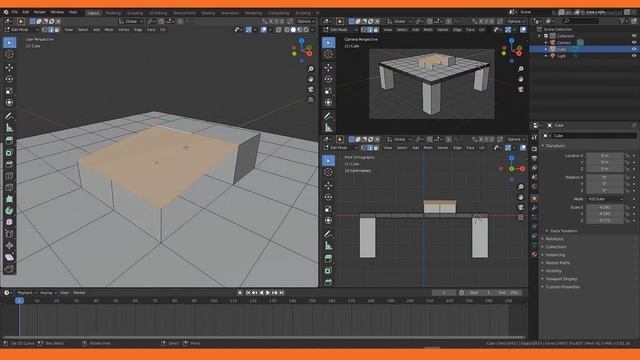Open the File menu
The width and height of the screenshot is (640, 360).
tap(15, 12)
